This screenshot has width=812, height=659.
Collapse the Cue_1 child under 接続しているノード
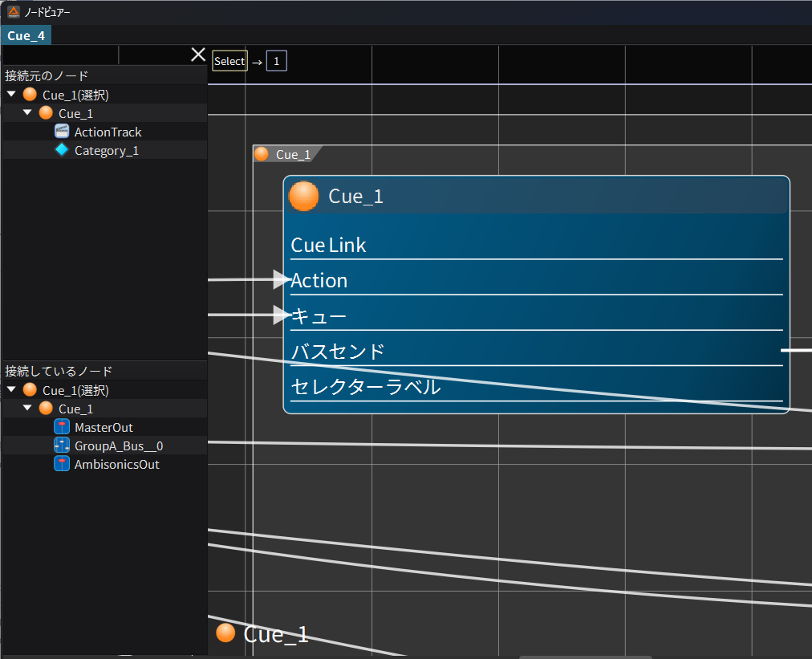click(27, 409)
